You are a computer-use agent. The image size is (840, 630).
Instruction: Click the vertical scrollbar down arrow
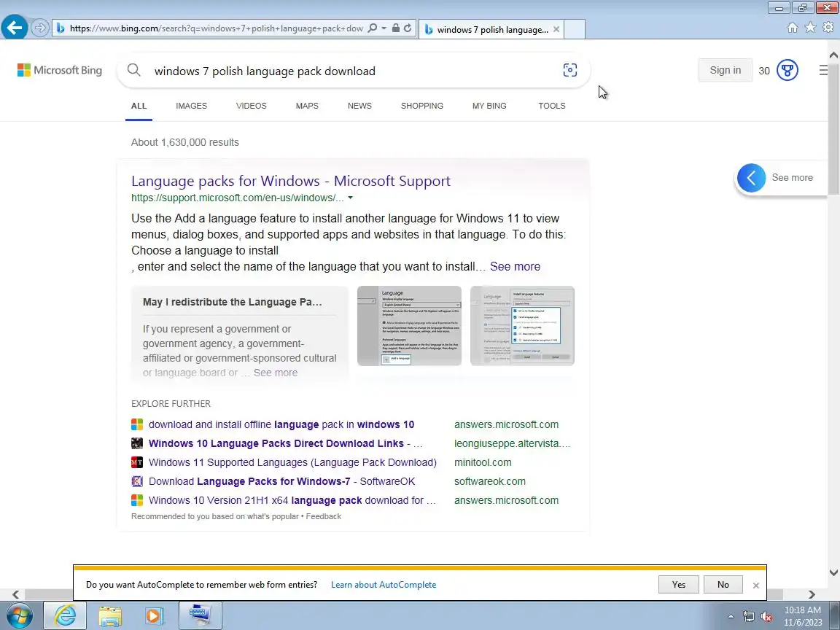coord(833,572)
